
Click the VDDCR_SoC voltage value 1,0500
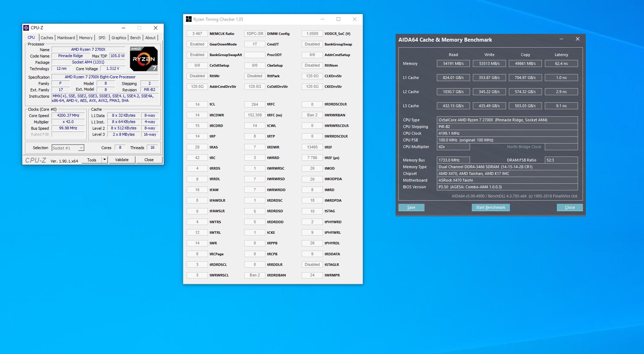(312, 34)
